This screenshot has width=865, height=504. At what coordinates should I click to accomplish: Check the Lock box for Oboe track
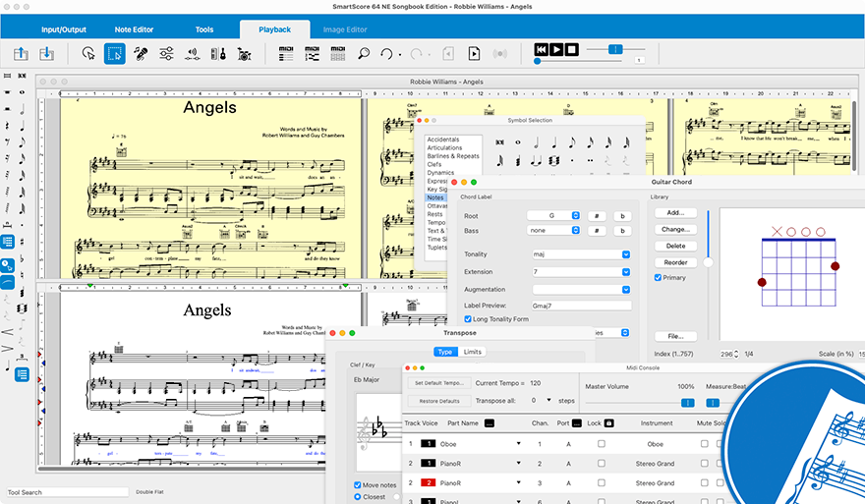(602, 443)
